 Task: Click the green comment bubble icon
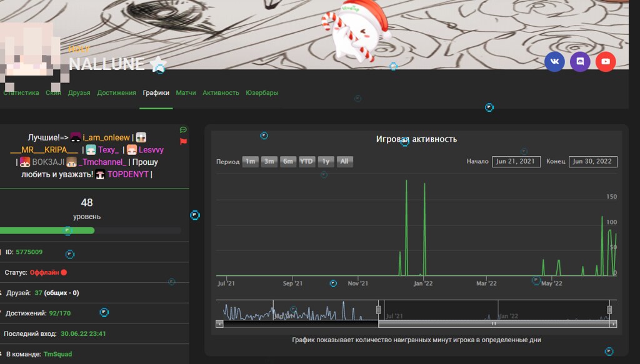pos(183,130)
